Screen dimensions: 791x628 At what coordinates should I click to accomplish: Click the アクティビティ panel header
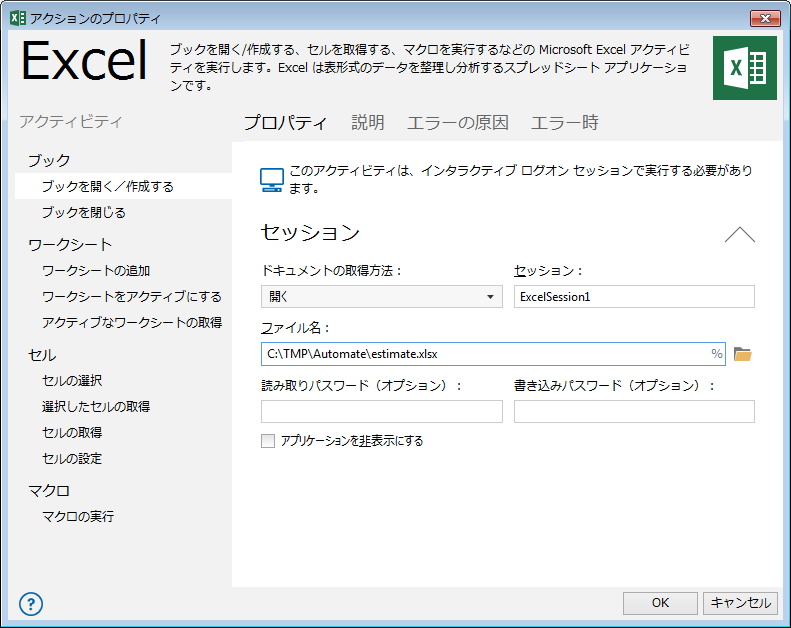tap(71, 122)
